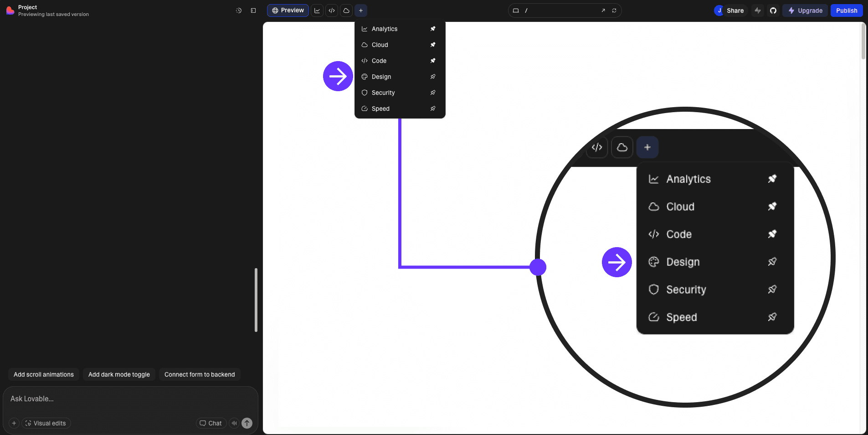Viewport: 868px width, 435px height.
Task: Refresh the preview using the reload icon
Action: pos(614,10)
